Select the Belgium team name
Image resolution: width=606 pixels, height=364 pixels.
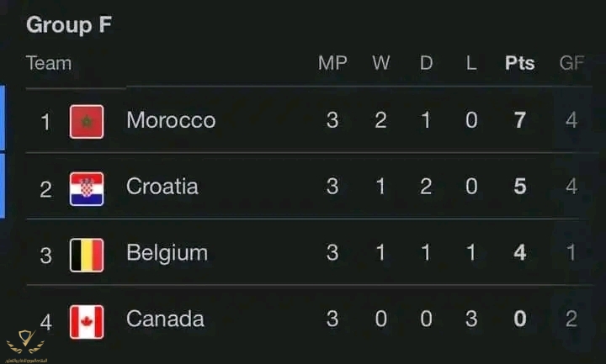(167, 253)
